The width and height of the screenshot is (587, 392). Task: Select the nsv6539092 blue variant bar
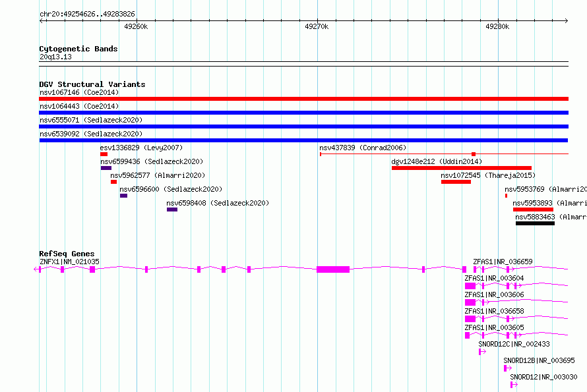click(303, 140)
